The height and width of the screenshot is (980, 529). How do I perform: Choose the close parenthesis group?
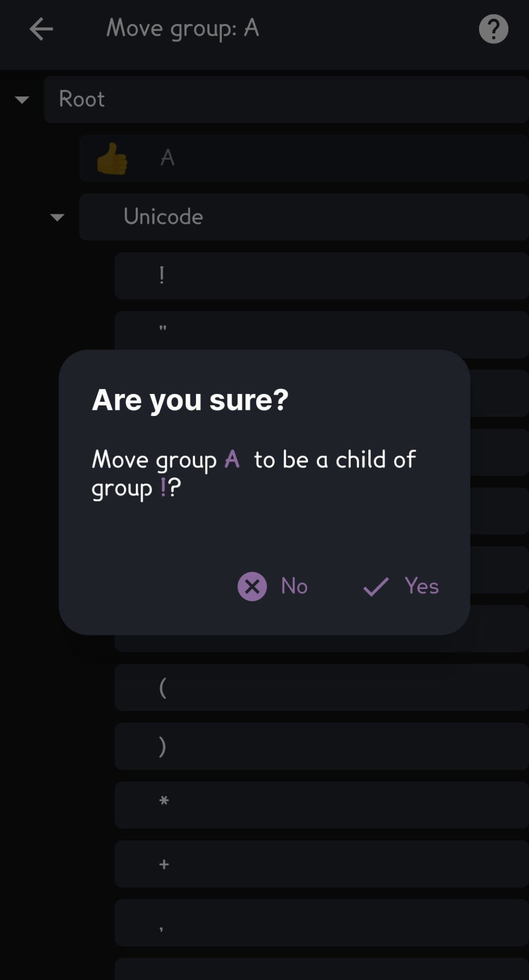[321, 746]
